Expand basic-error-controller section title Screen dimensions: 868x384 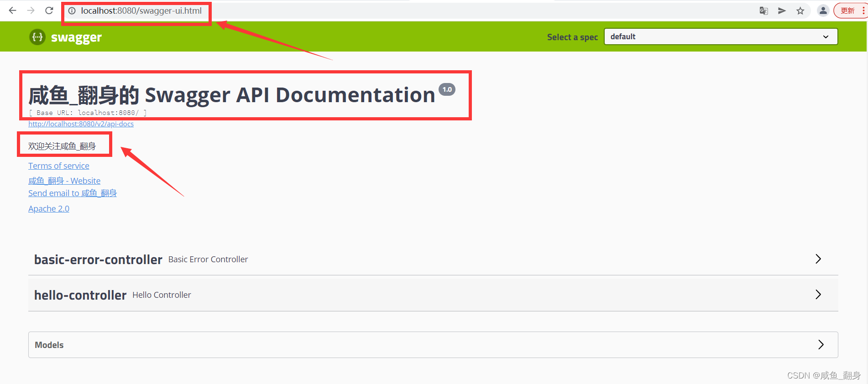pyautogui.click(x=98, y=259)
